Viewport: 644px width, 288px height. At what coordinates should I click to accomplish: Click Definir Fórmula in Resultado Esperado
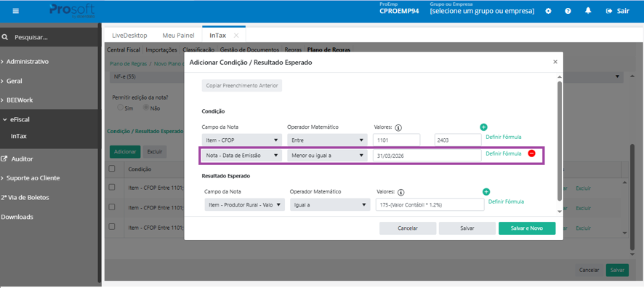point(506,201)
